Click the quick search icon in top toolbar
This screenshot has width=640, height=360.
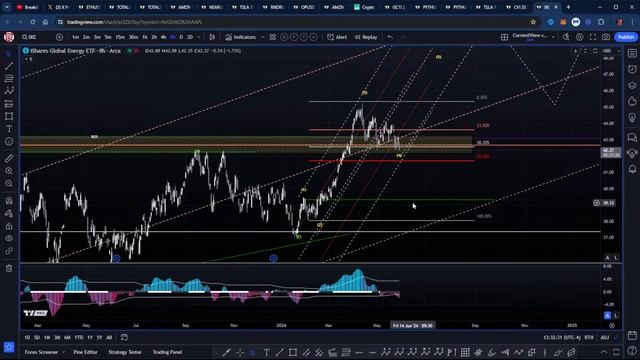[x=566, y=37]
